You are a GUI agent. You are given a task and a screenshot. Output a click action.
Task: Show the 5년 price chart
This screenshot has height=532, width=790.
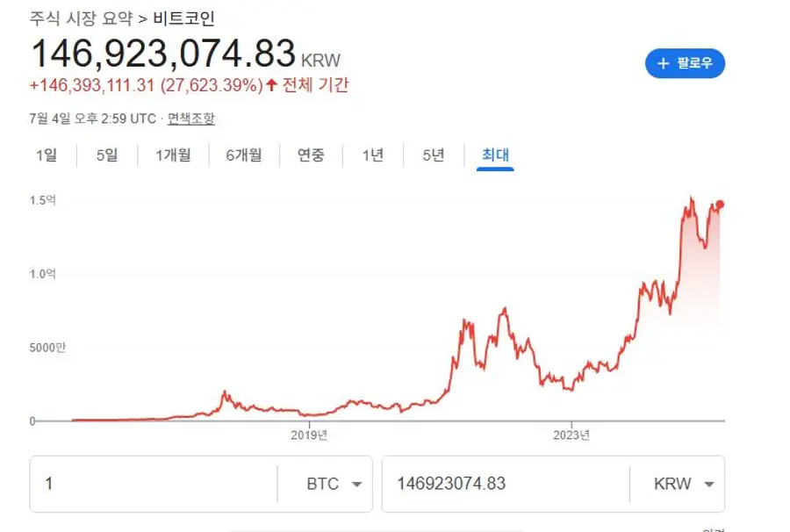[x=433, y=155]
